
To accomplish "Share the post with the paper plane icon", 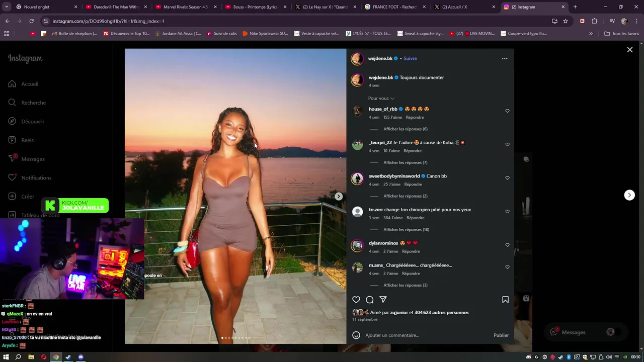I will pos(383,300).
